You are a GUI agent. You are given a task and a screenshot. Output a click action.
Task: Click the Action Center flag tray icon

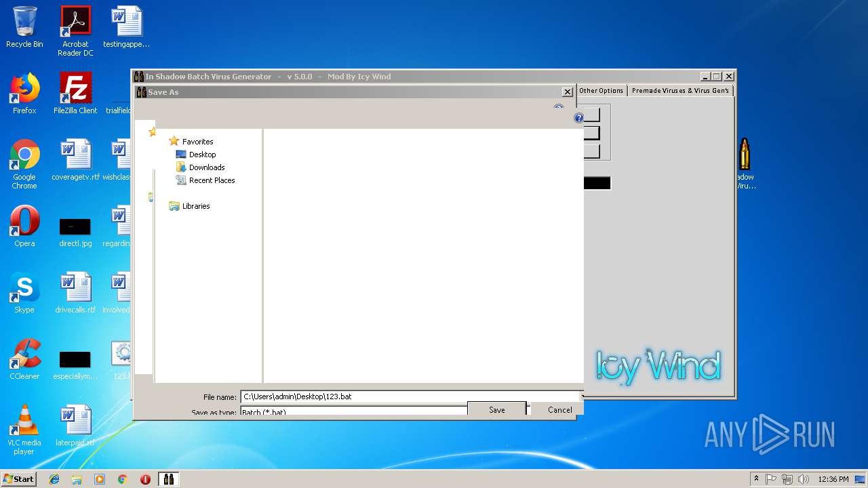pyautogui.click(x=772, y=479)
